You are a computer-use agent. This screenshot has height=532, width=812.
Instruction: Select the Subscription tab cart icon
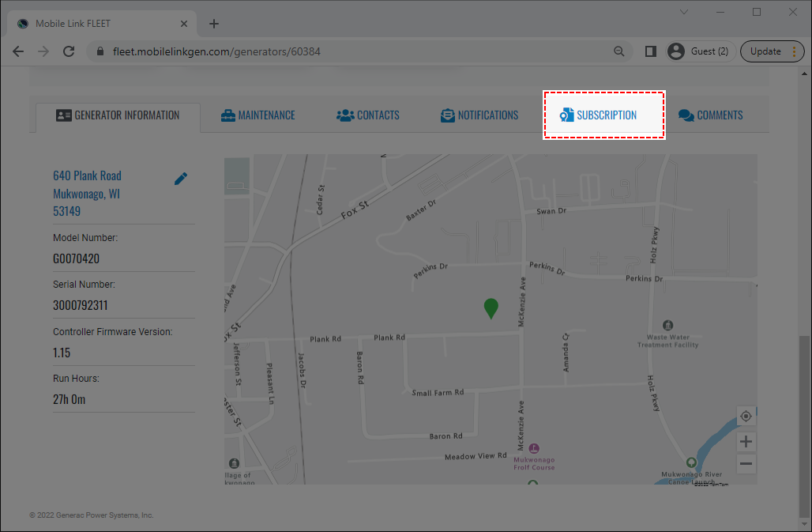[x=567, y=114]
